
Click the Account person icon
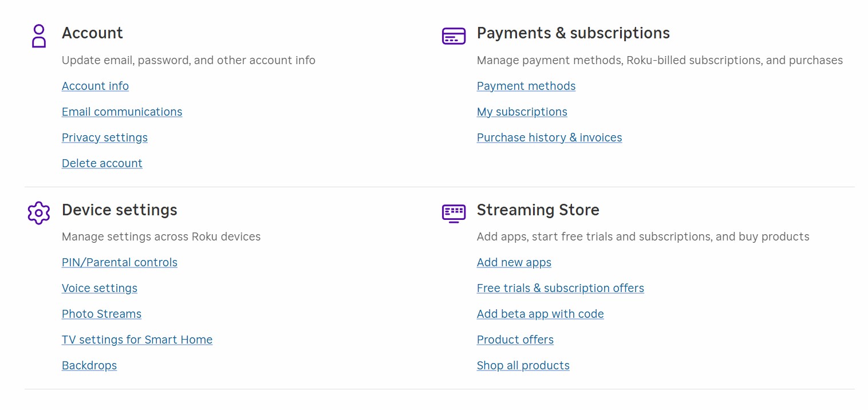38,36
